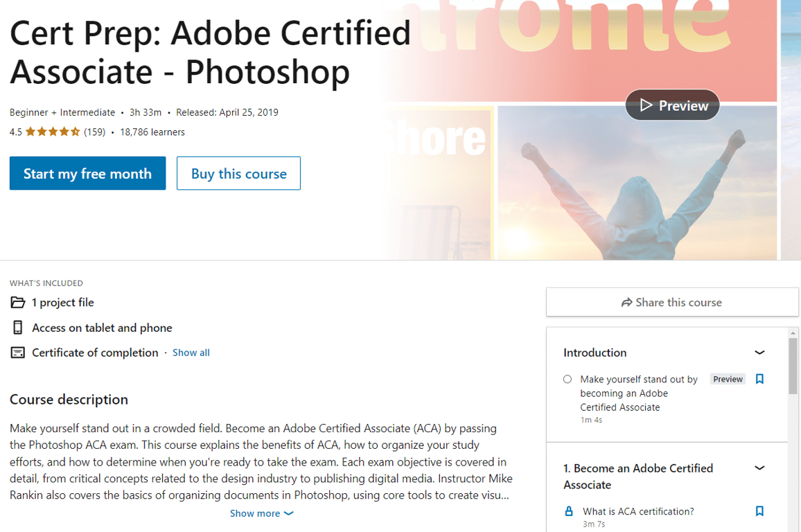Click the course title heading
This screenshot has height=532, width=801.
tap(210, 52)
